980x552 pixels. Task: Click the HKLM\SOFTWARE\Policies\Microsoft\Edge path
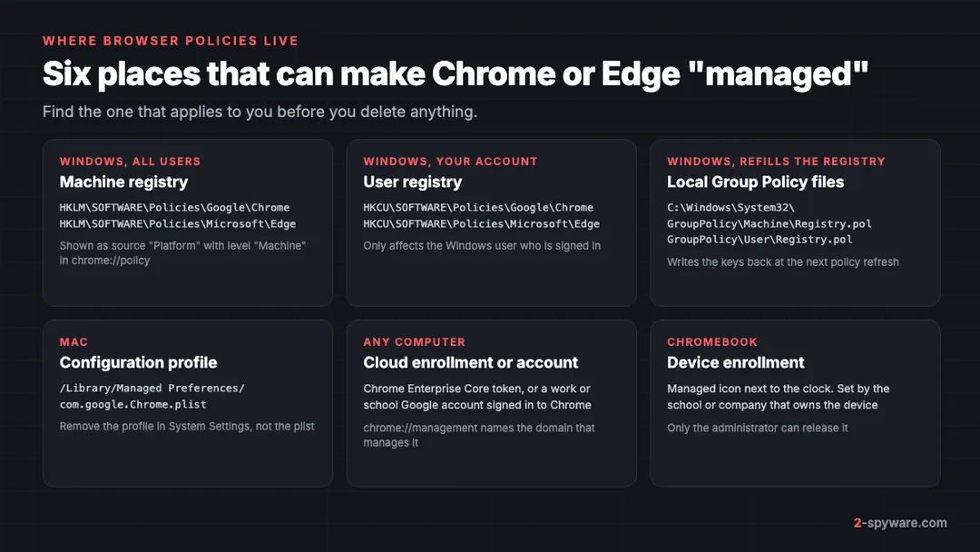coord(178,224)
